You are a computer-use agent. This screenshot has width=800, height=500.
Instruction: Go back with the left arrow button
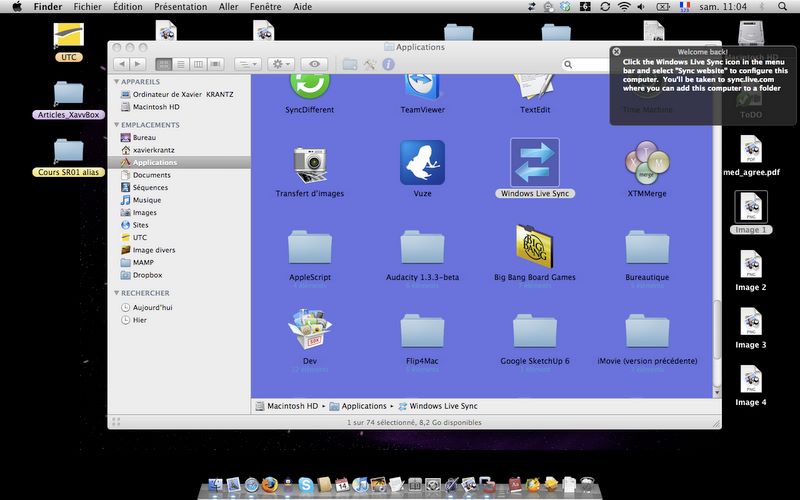point(121,64)
